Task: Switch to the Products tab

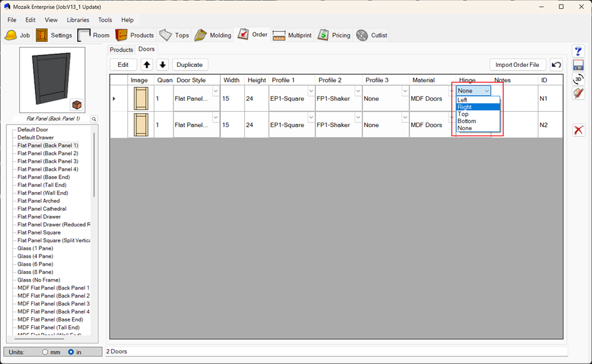Action: (x=121, y=50)
